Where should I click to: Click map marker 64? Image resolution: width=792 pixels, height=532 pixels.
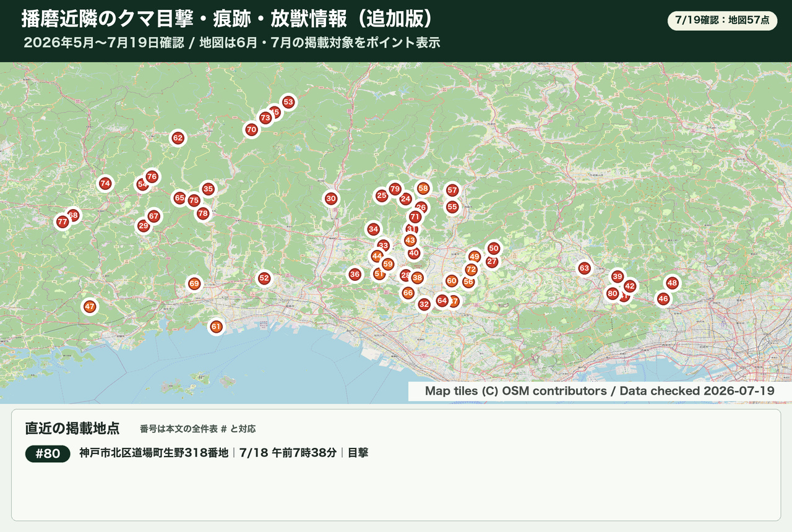(442, 301)
